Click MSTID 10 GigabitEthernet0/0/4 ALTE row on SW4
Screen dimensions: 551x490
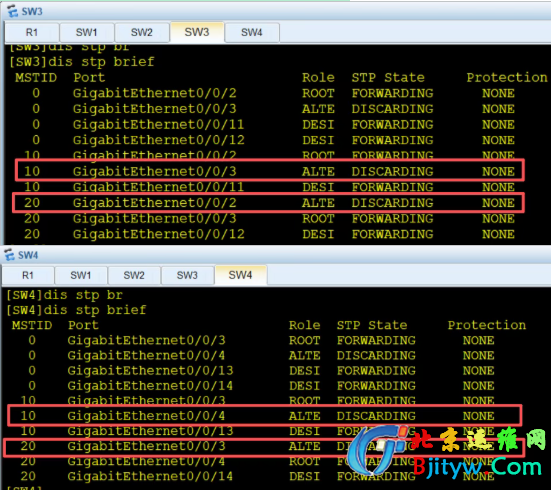265,415
